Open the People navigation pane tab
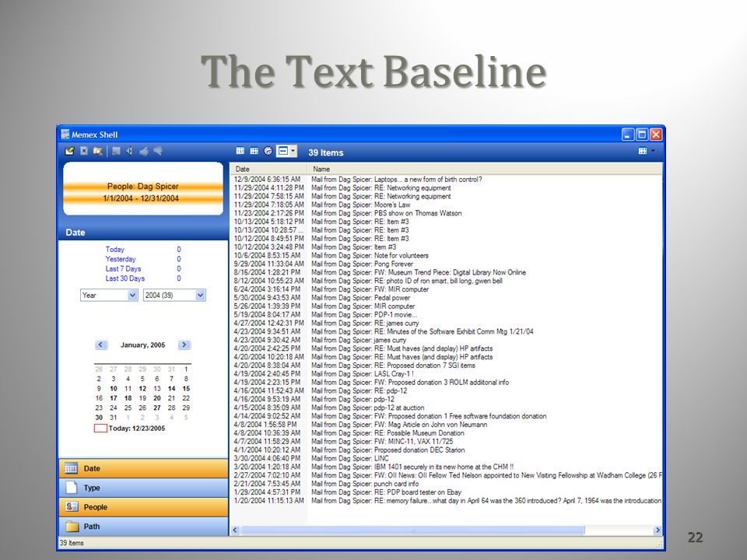Viewport: 747px width, 560px height. click(x=143, y=507)
